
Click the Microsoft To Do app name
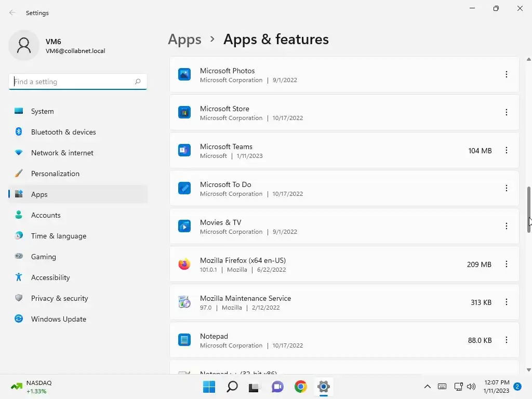pos(225,184)
